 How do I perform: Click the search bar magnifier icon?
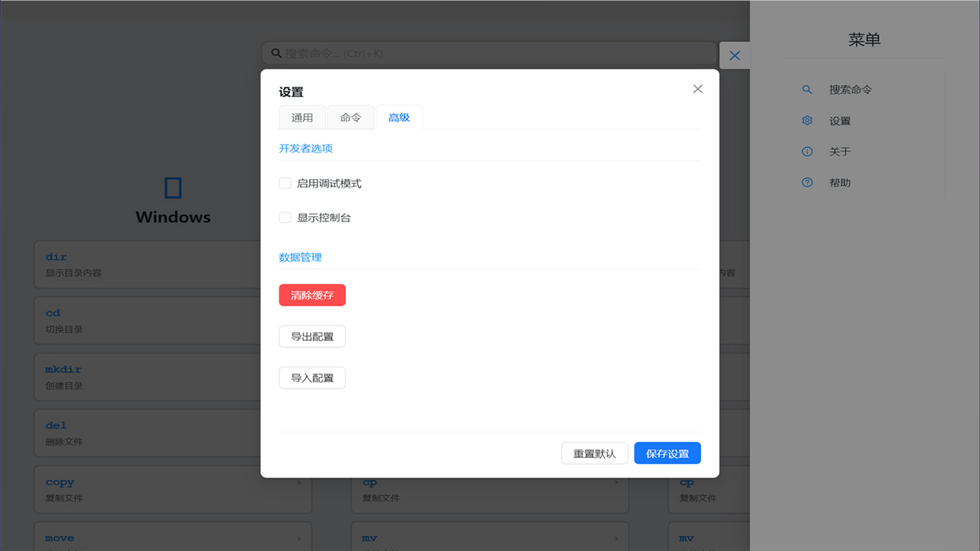(x=276, y=53)
